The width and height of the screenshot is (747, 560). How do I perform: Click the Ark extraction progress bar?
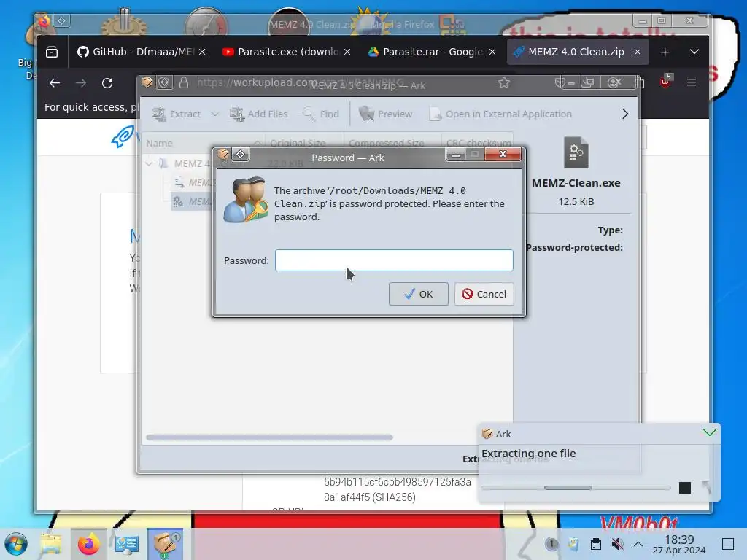coord(576,488)
